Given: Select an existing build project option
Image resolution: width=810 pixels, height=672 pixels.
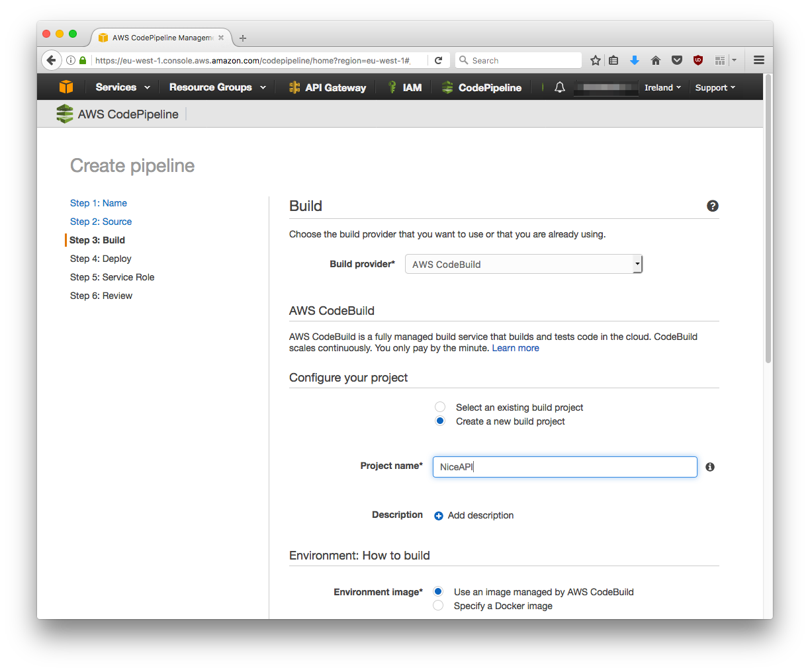Looking at the screenshot, I should (440, 407).
